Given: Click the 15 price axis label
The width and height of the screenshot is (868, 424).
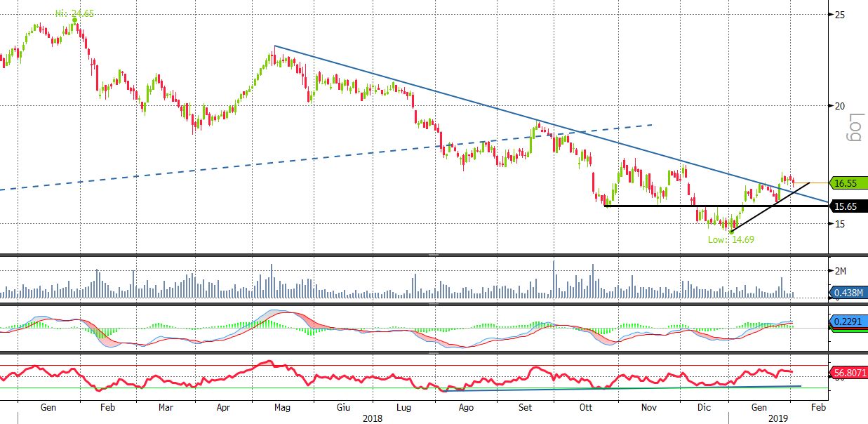Looking at the screenshot, I should click(x=839, y=224).
